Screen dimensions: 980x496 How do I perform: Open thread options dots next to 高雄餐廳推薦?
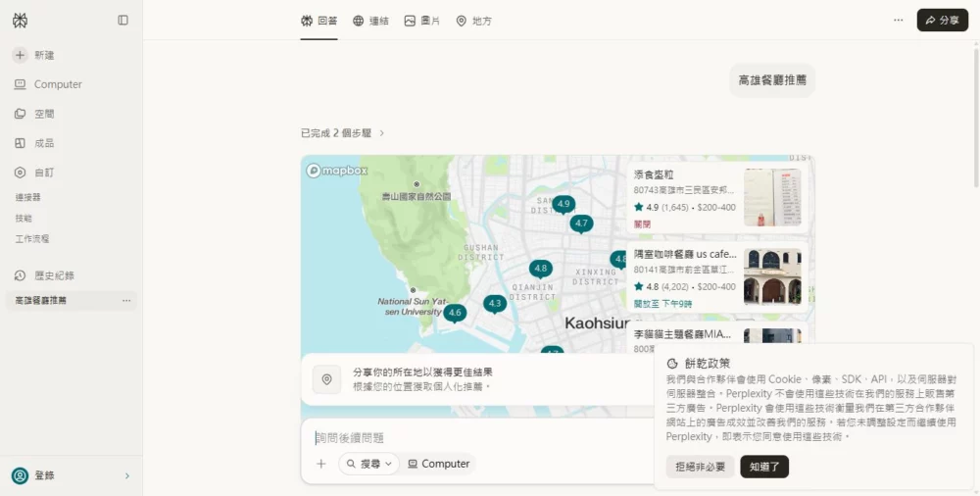tap(126, 301)
